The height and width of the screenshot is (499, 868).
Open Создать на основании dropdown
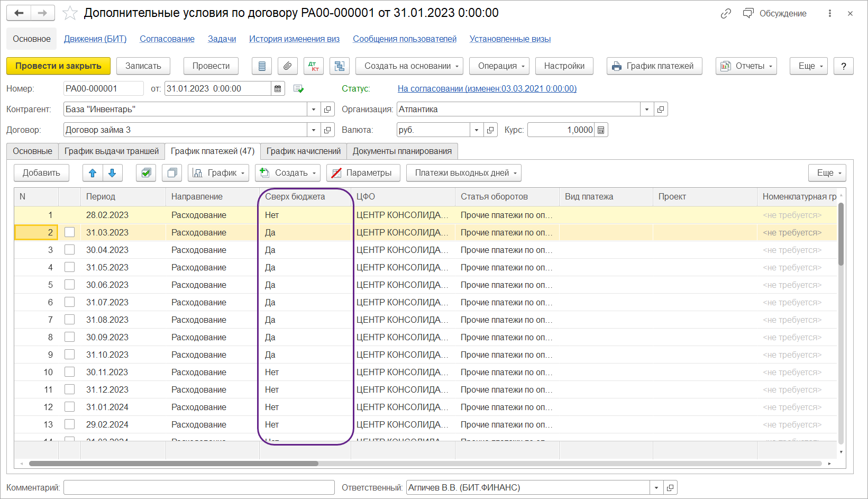pyautogui.click(x=409, y=66)
